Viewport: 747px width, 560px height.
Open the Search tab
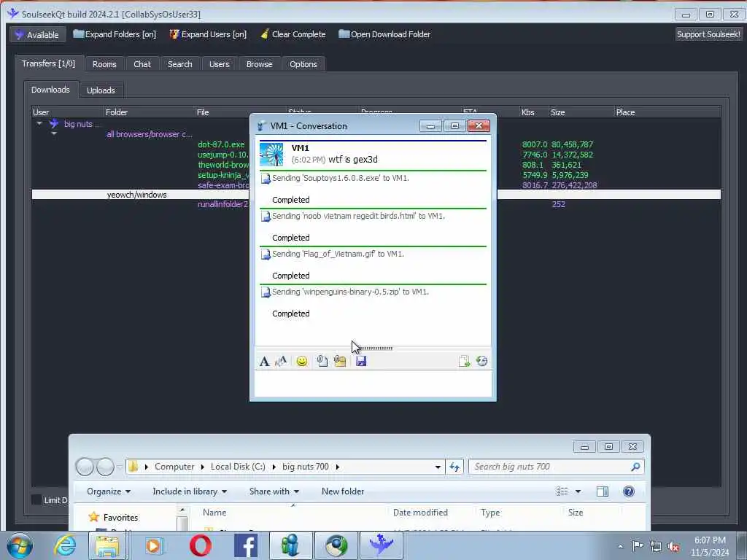pos(179,64)
